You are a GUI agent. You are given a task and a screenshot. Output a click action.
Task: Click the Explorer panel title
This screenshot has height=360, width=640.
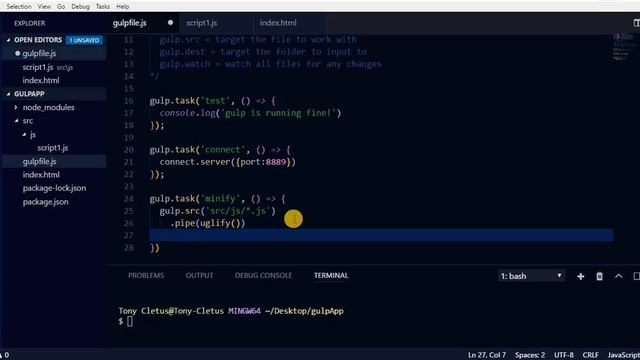(x=29, y=23)
